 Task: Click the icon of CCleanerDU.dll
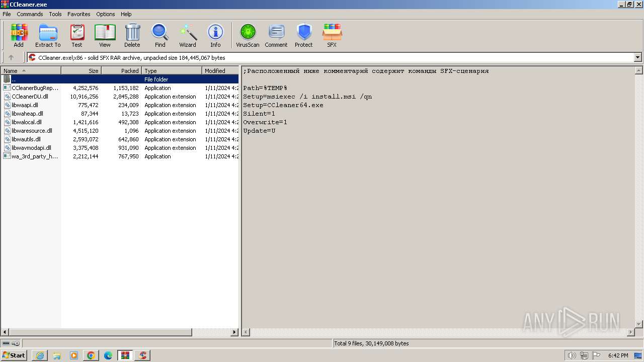coord(7,97)
